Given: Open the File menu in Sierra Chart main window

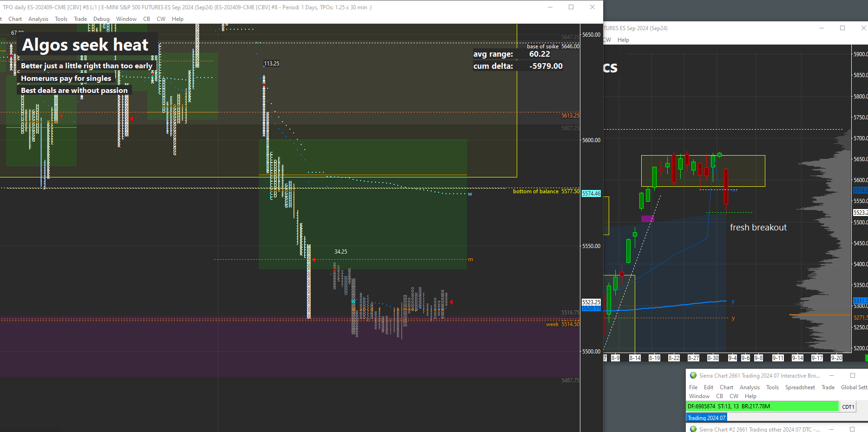Looking at the screenshot, I should 693,387.
